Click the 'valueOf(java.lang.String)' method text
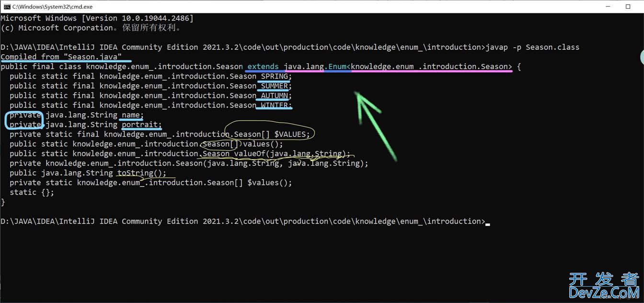This screenshot has height=303, width=644. 290,153
